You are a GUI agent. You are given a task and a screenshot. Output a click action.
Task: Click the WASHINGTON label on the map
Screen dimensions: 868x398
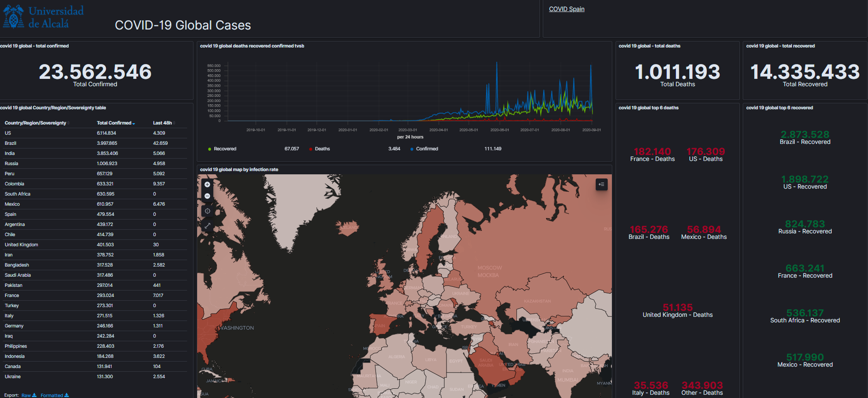tap(237, 328)
